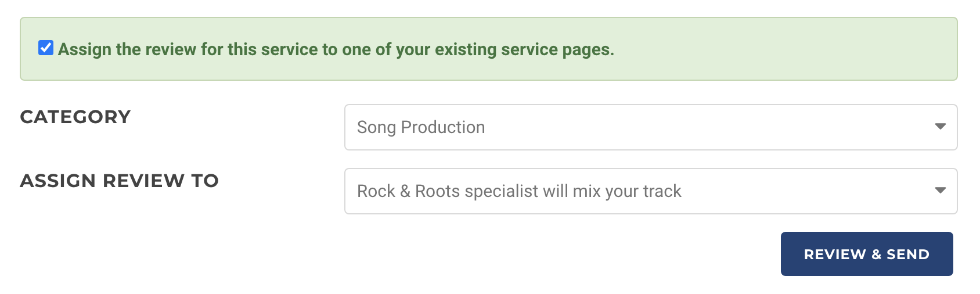
Task: Click the word "SEND" on the blue button
Action: pyautogui.click(x=907, y=254)
